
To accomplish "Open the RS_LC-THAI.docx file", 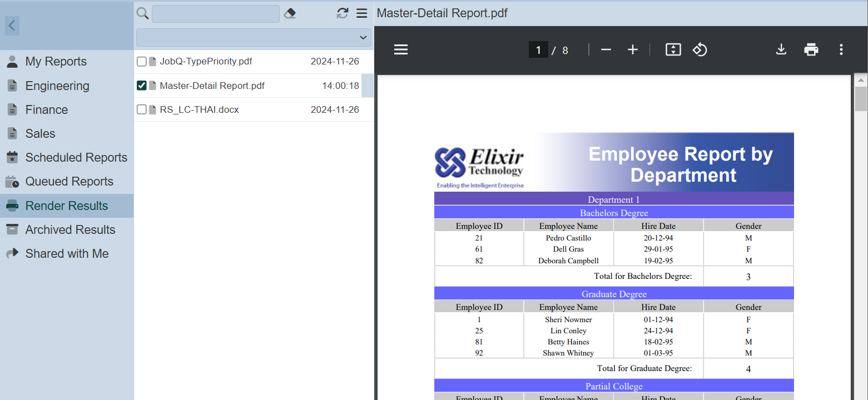I will pos(199,109).
